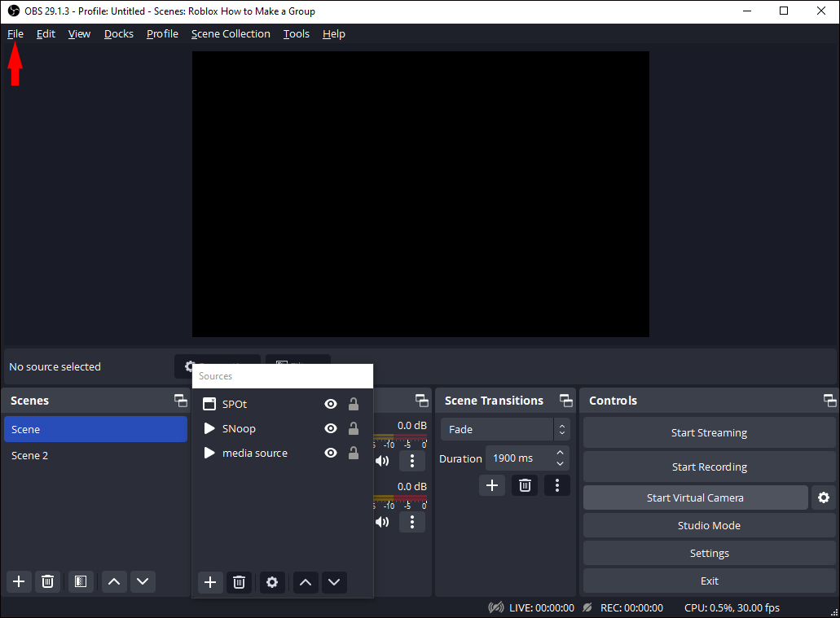Add a new source with plus icon
Image resolution: width=840 pixels, height=618 pixels.
click(x=210, y=582)
